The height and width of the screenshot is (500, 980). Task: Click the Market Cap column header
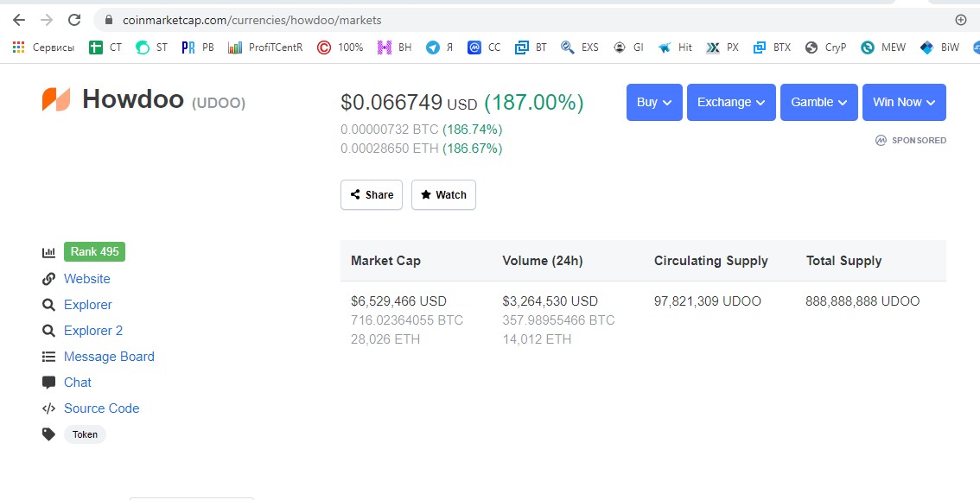[385, 261]
